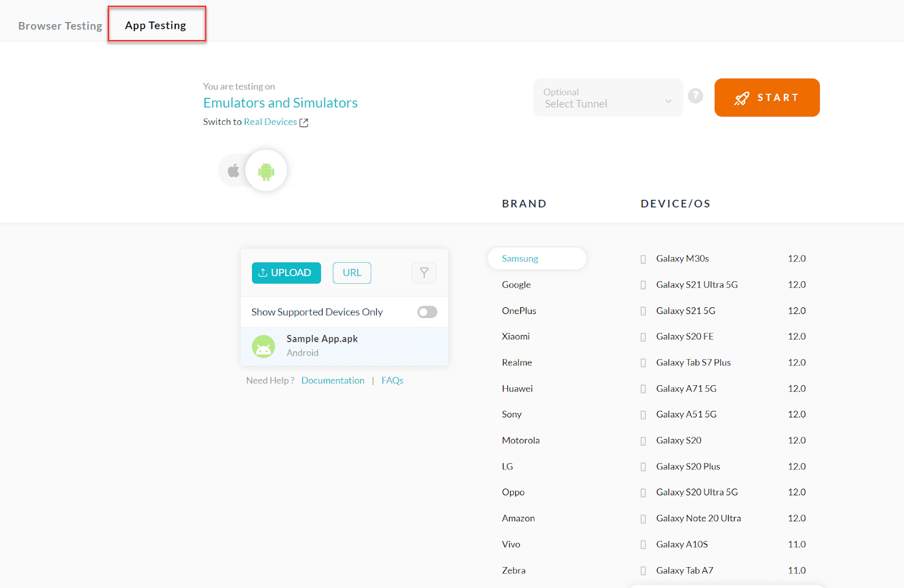Select the Android icon in the OS switcher
Viewport: 904px width, 588px height.
[x=266, y=170]
